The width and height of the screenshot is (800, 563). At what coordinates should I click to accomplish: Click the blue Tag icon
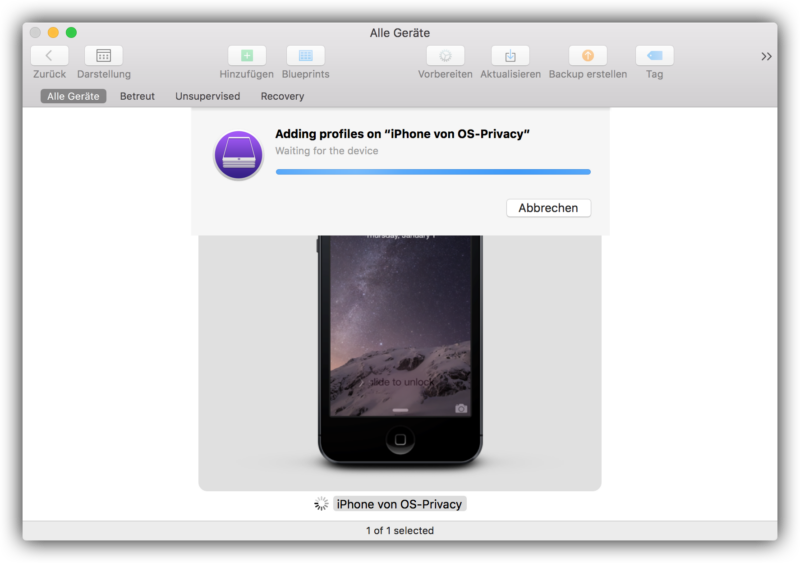point(655,56)
